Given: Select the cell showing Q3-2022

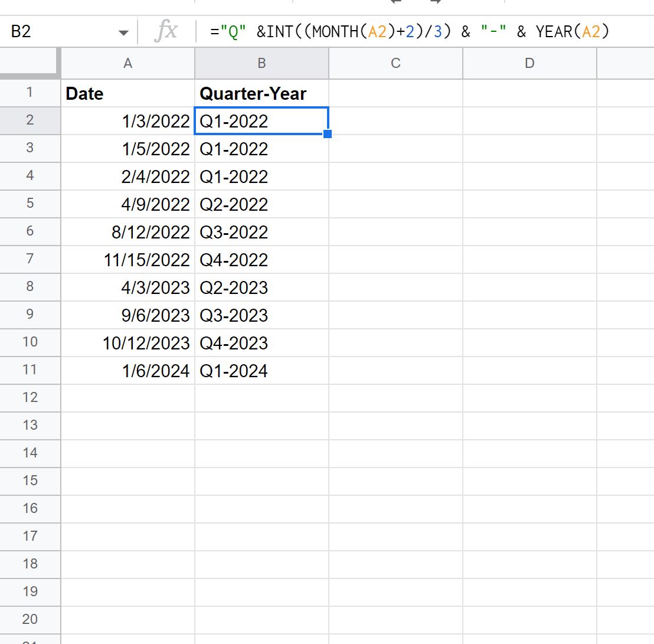Looking at the screenshot, I should point(261,232).
